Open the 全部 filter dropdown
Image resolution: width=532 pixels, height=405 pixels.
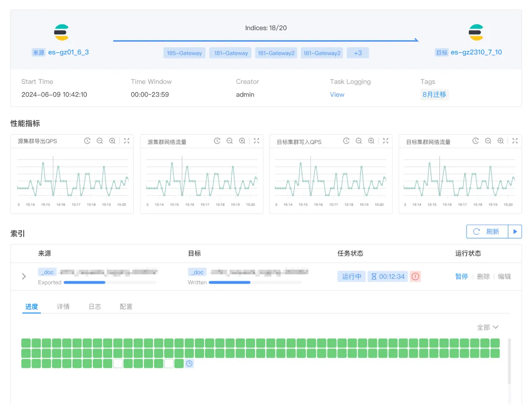point(487,327)
